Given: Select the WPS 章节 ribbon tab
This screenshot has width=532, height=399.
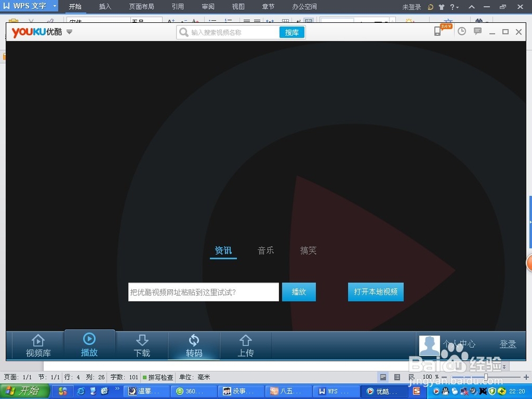Looking at the screenshot, I should (x=268, y=6).
